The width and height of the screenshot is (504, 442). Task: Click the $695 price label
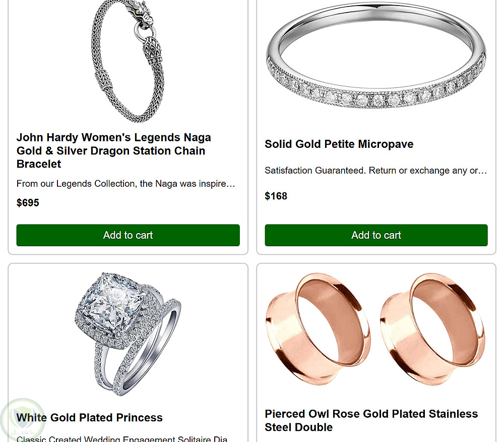[28, 203]
